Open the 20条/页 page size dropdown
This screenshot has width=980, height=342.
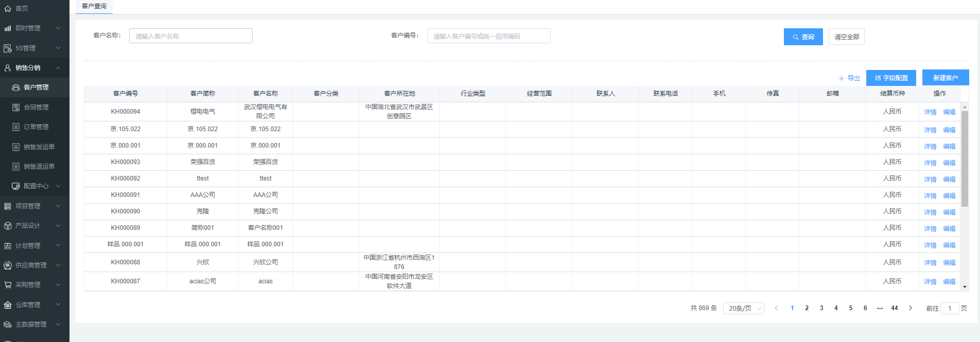coord(743,308)
